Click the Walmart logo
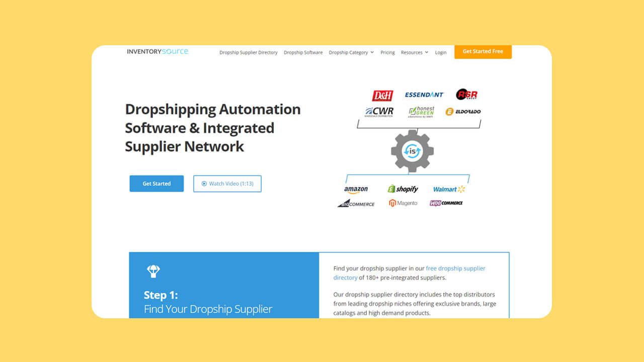This screenshot has width=644, height=362. 449,189
